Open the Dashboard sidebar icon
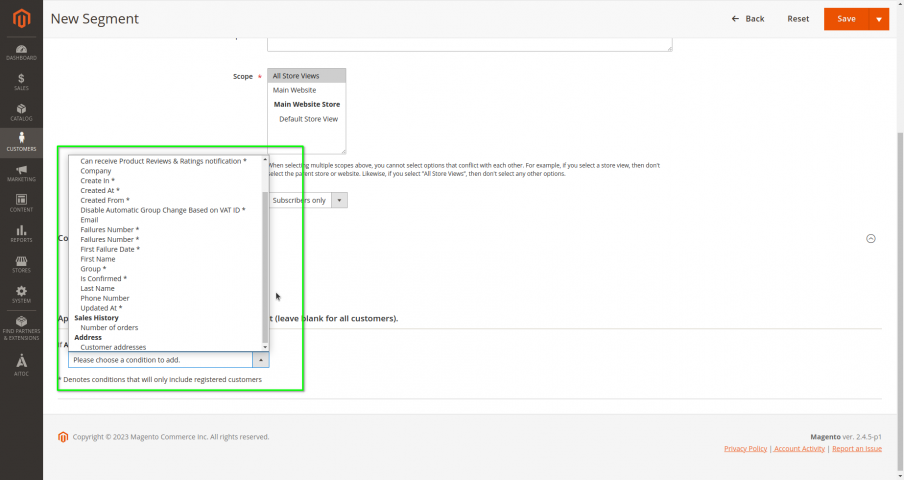This screenshot has height=480, width=904. pos(21,52)
